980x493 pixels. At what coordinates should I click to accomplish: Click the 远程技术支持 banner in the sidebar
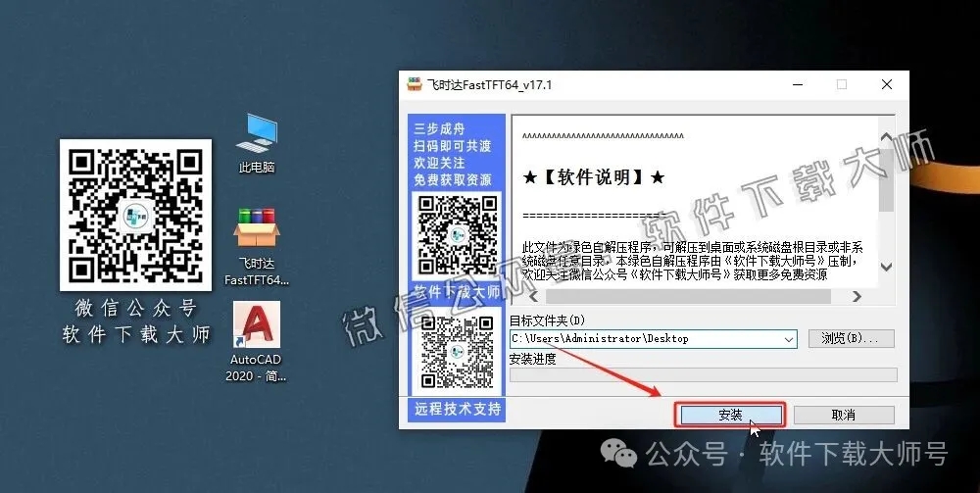click(458, 410)
